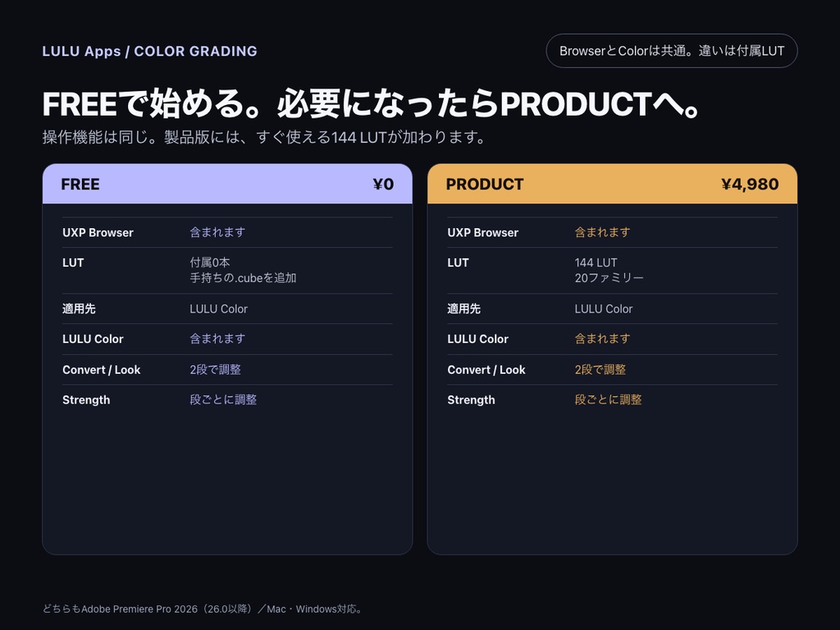Click the headline FREEで始める
840x630 pixels.
tap(372, 103)
